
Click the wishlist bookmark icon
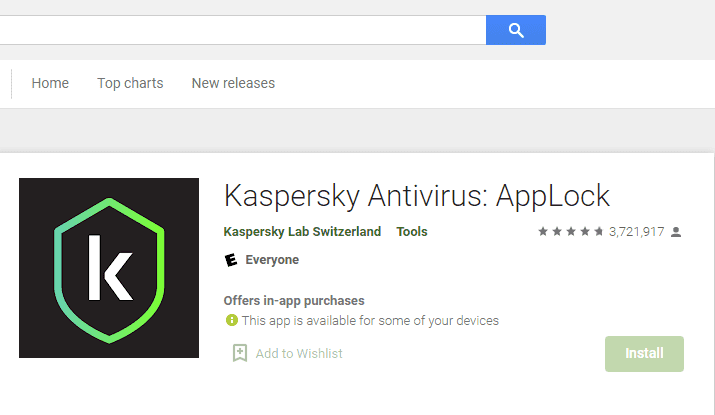[x=240, y=353]
